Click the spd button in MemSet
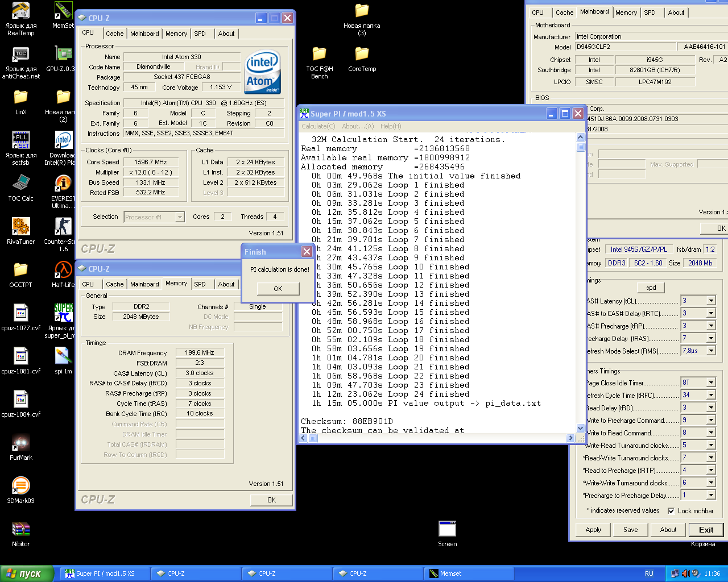This screenshot has width=728, height=582. (x=651, y=288)
